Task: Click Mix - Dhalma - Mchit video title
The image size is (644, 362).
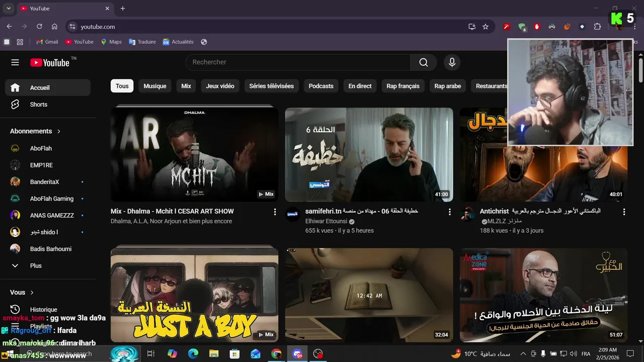Action: 172,211
